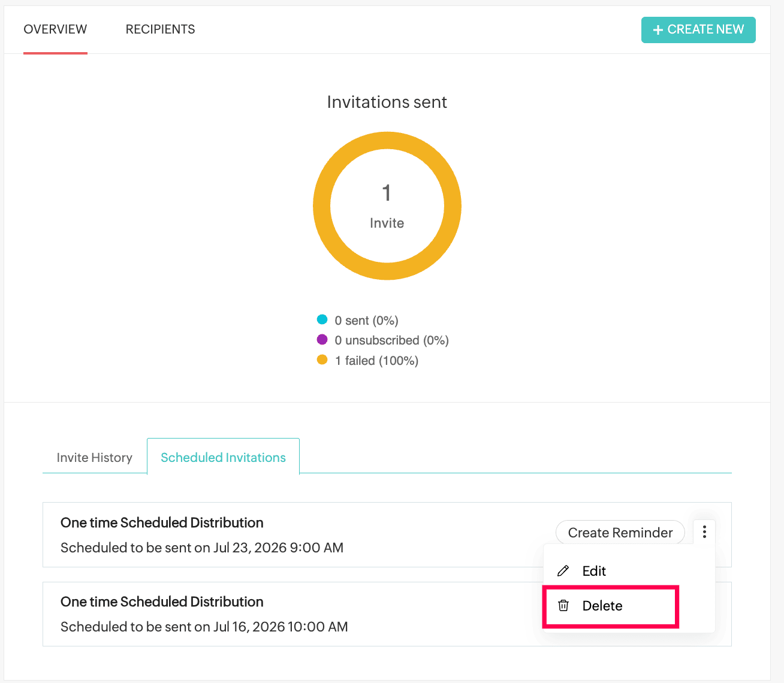The width and height of the screenshot is (784, 683).
Task: Click 'Scheduled to be sent on Jul 23, 2026 9:00 AM'
Action: (202, 548)
